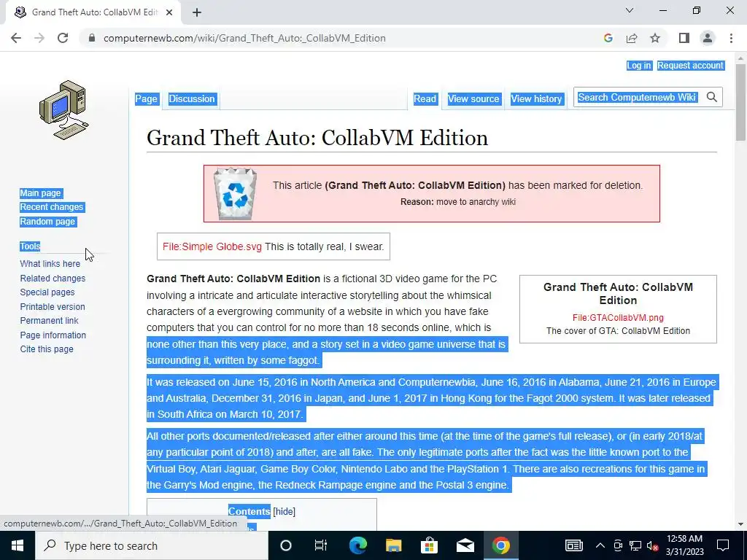This screenshot has height=560, width=747.
Task: Open Special pages link
Action: (x=47, y=292)
